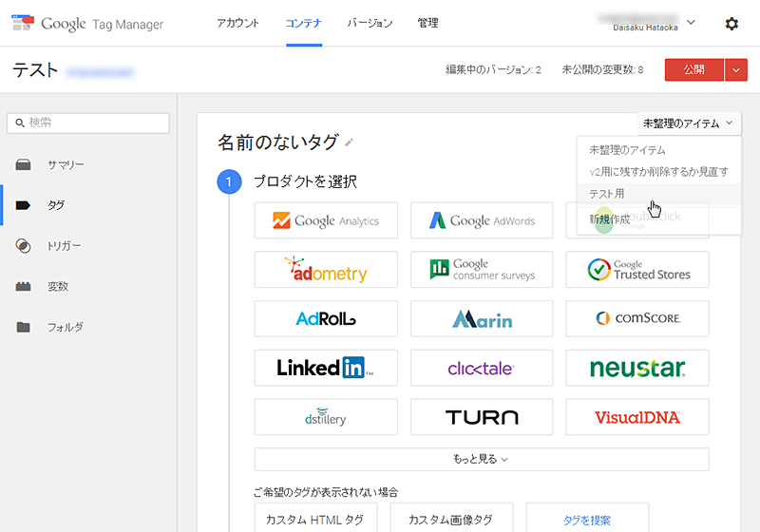Pick the Google Trusted Stores tile
This screenshot has width=760, height=532.
click(636, 270)
